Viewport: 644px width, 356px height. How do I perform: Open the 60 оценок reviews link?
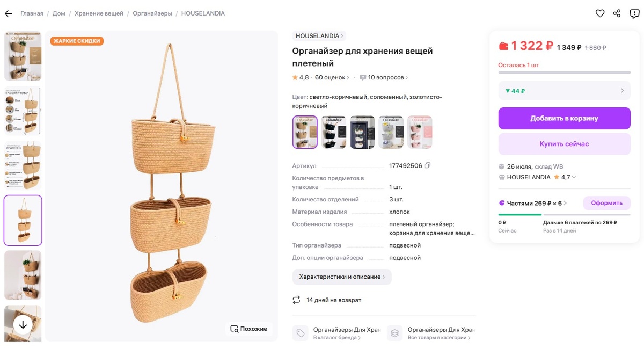(x=332, y=77)
